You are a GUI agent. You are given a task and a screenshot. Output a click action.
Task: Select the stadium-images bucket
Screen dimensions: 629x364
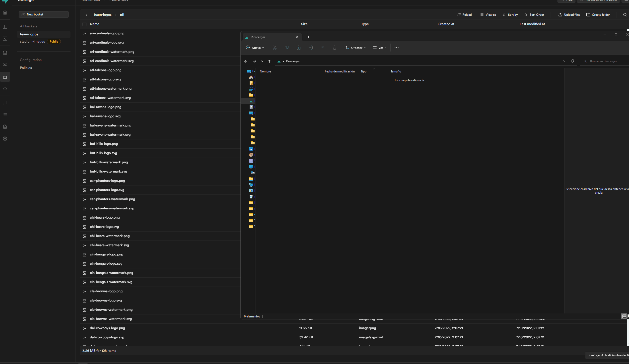point(32,41)
